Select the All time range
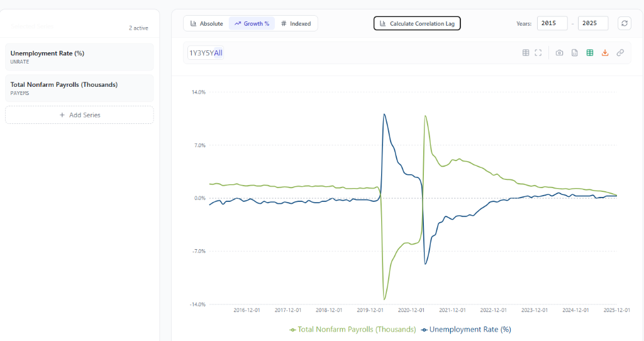The height and width of the screenshot is (341, 644). pos(218,53)
